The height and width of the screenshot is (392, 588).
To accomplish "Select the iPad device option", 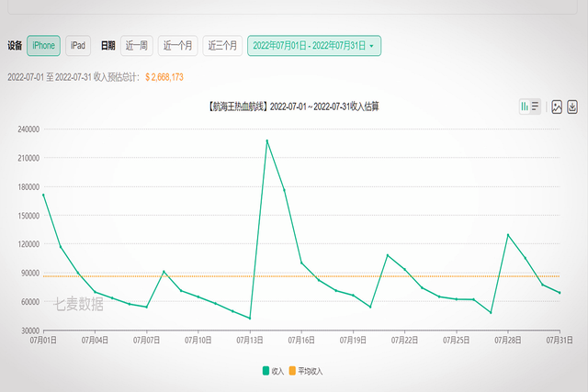I will tap(78, 45).
